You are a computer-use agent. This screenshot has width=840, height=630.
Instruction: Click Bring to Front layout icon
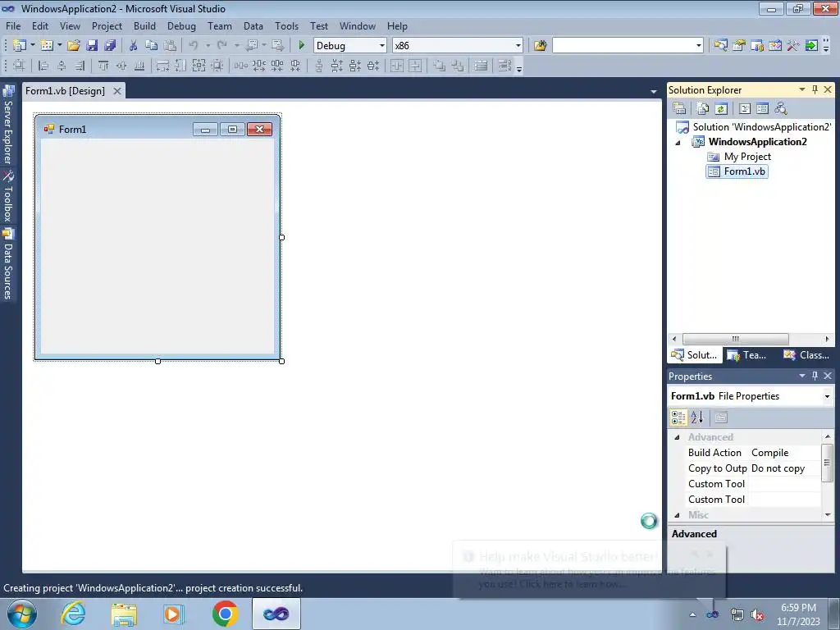tap(440, 66)
